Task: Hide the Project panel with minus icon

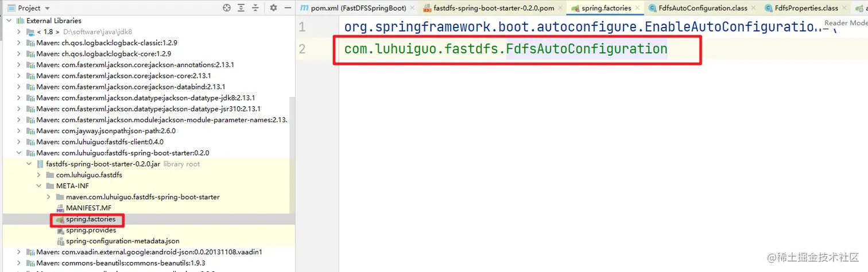Action: (287, 8)
